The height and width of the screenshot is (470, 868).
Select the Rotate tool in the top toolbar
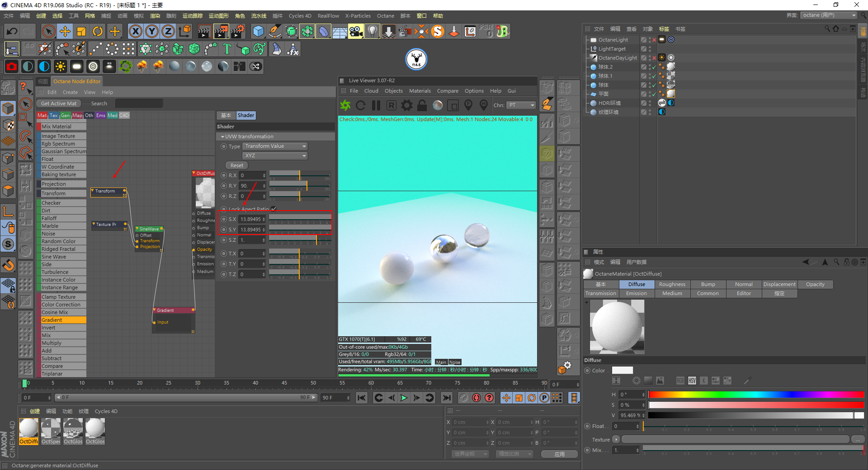click(x=98, y=31)
